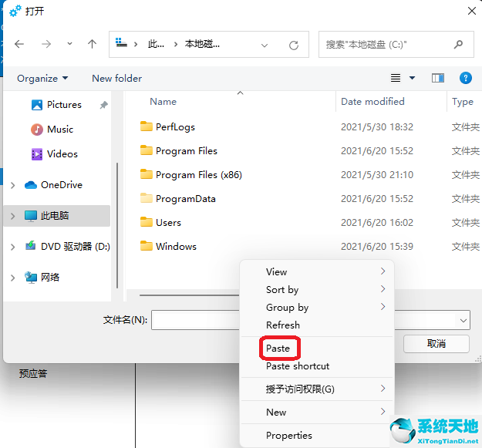Change view with the list view icon

pyautogui.click(x=396, y=78)
